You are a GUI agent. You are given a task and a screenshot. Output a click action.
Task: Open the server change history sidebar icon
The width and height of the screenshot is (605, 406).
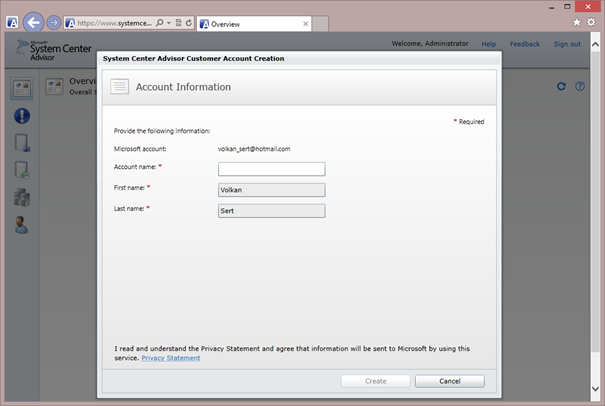tap(22, 170)
